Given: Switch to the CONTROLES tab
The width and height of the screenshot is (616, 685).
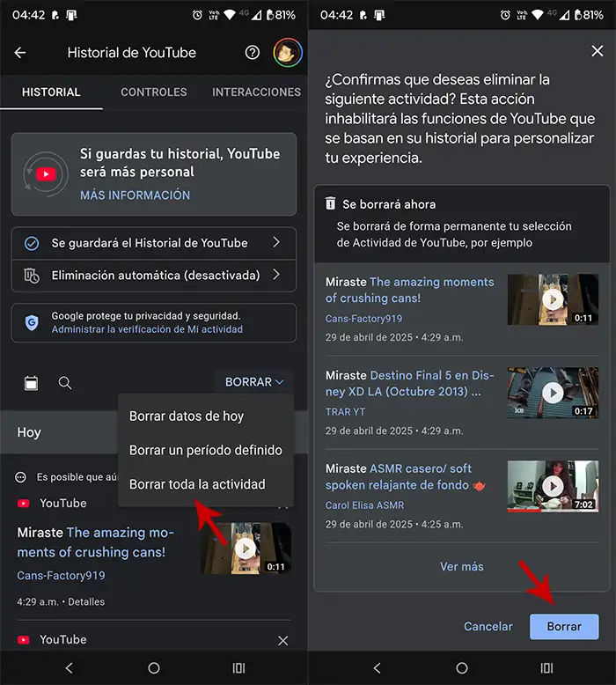Looking at the screenshot, I should point(154,92).
